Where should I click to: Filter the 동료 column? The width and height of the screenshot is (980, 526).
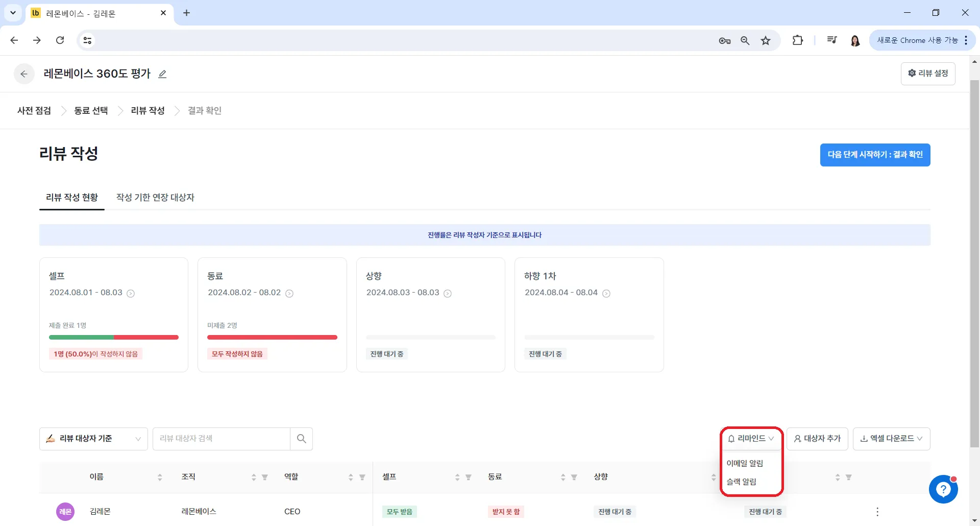(x=574, y=477)
